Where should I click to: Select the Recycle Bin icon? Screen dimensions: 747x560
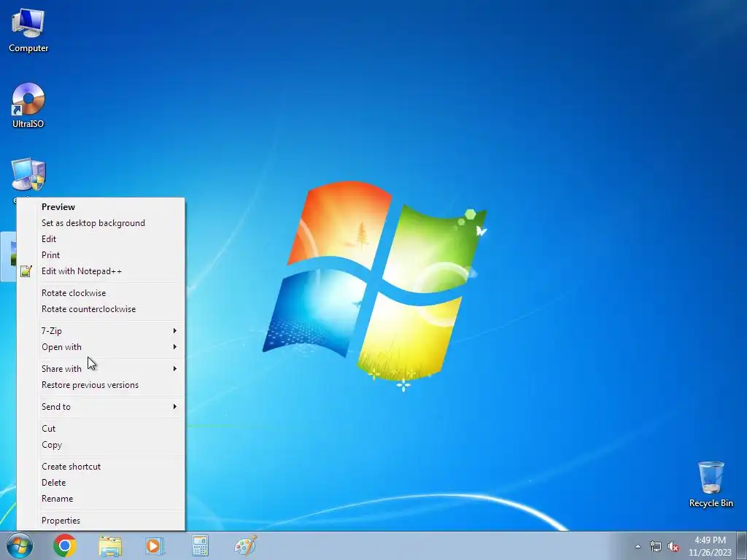pos(711,484)
